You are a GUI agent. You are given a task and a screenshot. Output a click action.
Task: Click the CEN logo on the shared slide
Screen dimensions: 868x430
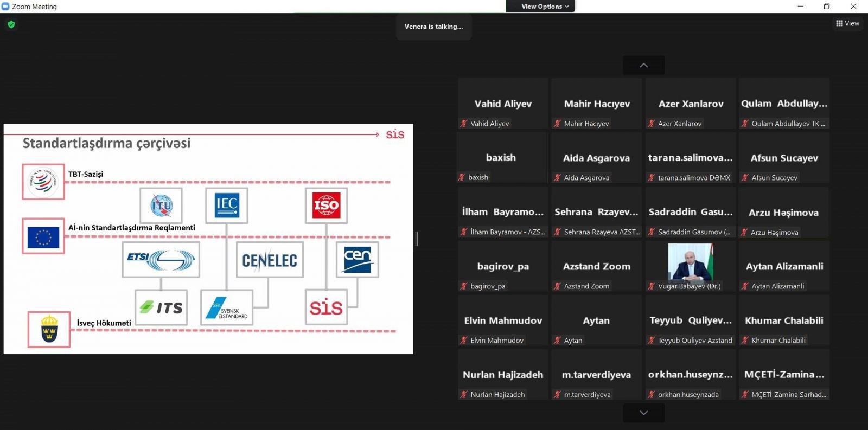[358, 260]
